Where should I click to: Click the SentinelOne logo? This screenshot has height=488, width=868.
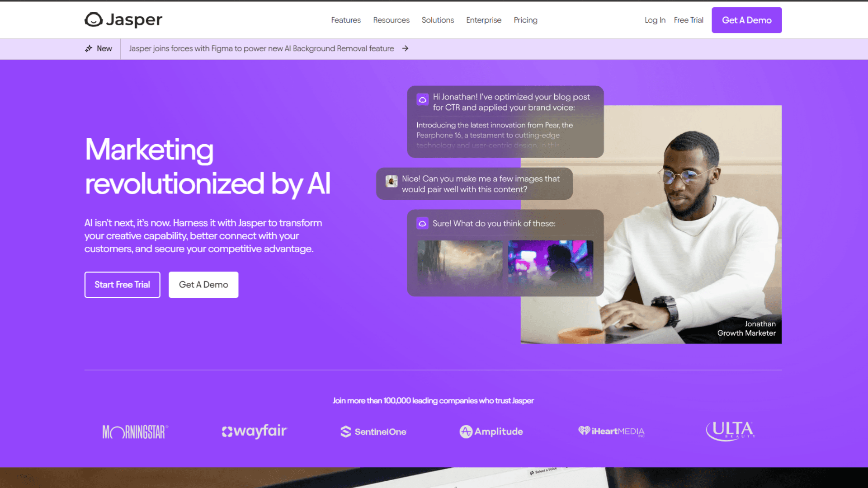[x=373, y=432]
